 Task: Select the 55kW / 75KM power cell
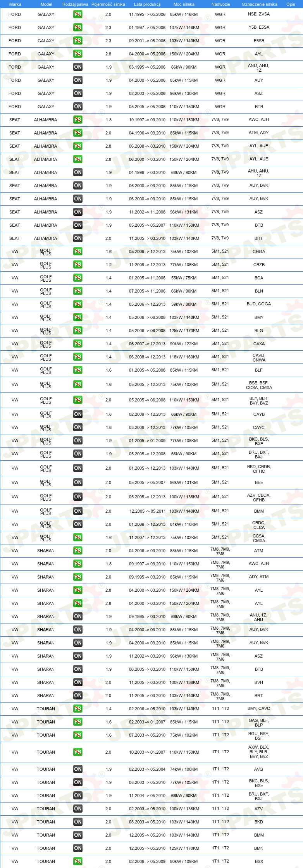click(x=184, y=278)
